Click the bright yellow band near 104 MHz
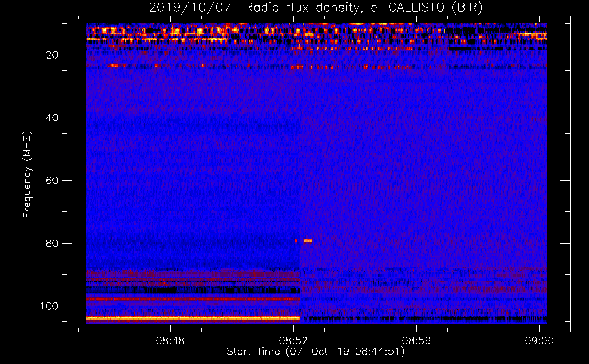589x364 pixels. [x=193, y=318]
